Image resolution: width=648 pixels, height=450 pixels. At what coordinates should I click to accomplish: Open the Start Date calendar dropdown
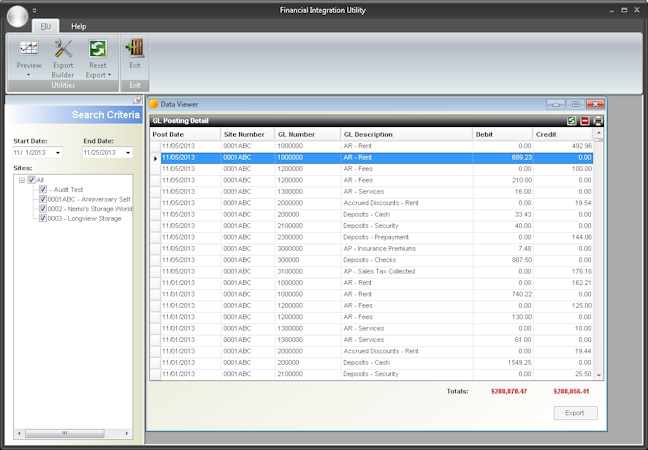[58, 152]
